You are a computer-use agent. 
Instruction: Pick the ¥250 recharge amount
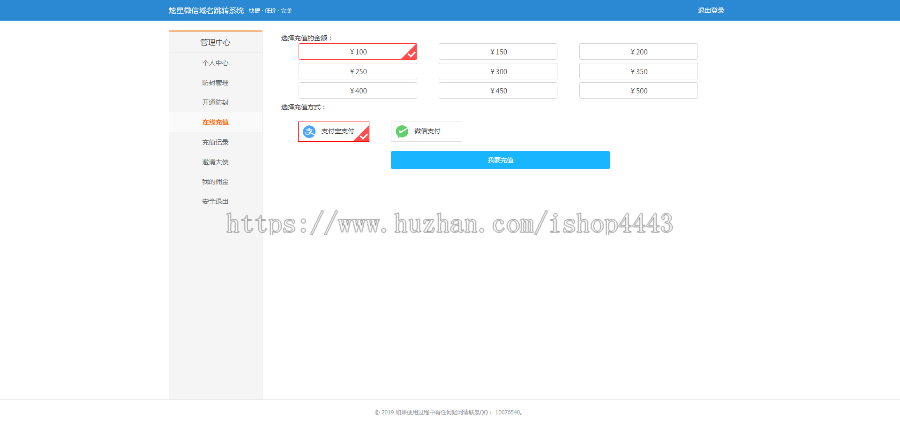pyautogui.click(x=358, y=71)
